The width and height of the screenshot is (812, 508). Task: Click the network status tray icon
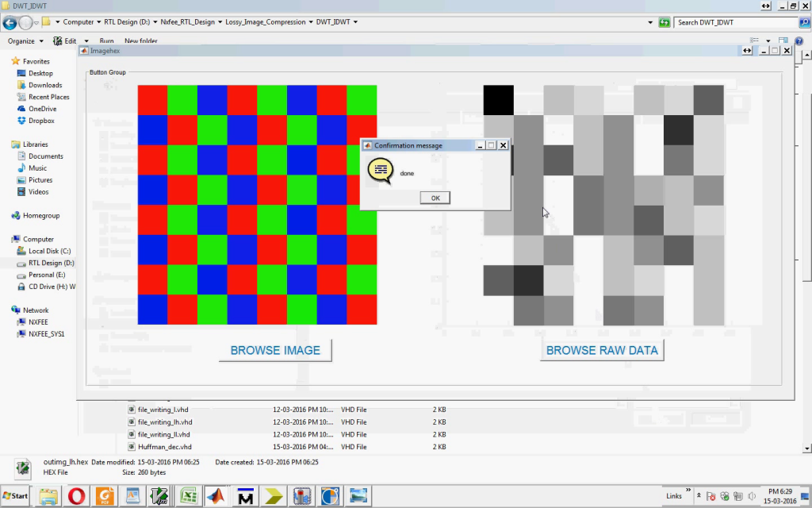pos(739,496)
